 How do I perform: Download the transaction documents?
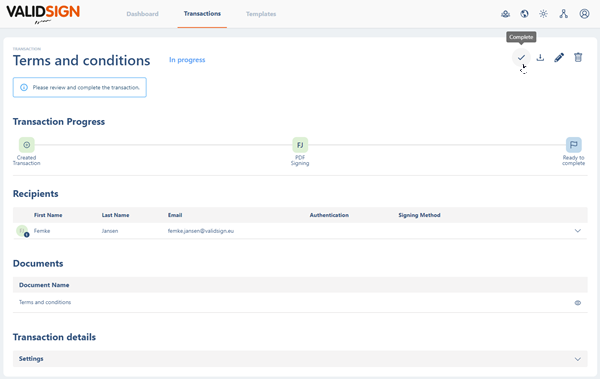coord(540,57)
